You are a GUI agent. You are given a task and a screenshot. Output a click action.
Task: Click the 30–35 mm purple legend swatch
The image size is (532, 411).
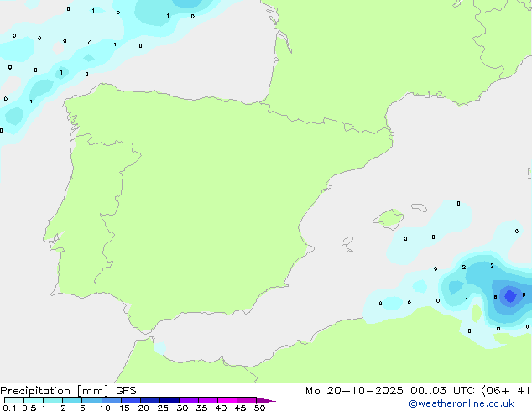click(189, 400)
